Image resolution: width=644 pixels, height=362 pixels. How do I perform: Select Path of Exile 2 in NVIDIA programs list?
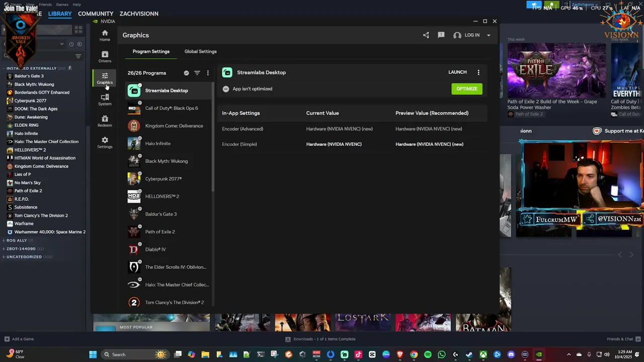pos(168,232)
